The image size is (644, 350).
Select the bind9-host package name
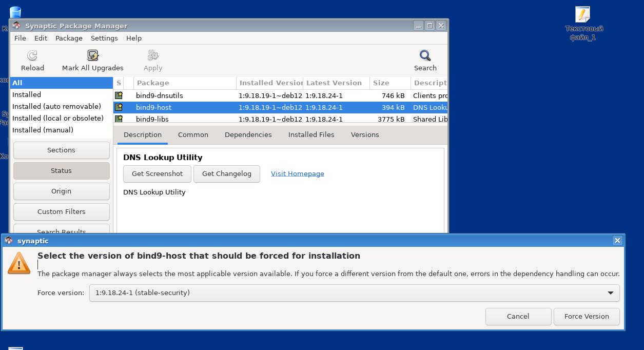(x=153, y=107)
